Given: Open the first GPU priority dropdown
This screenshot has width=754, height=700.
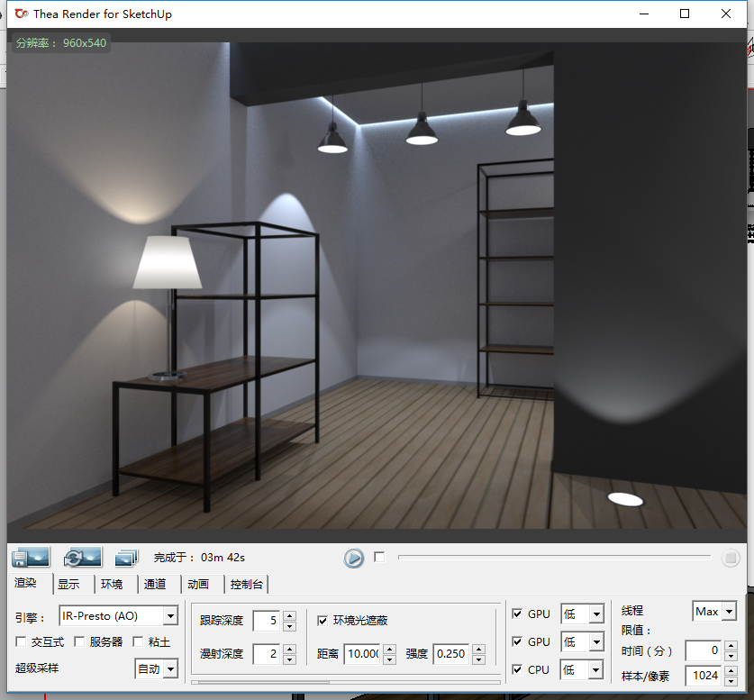Looking at the screenshot, I should [x=582, y=614].
